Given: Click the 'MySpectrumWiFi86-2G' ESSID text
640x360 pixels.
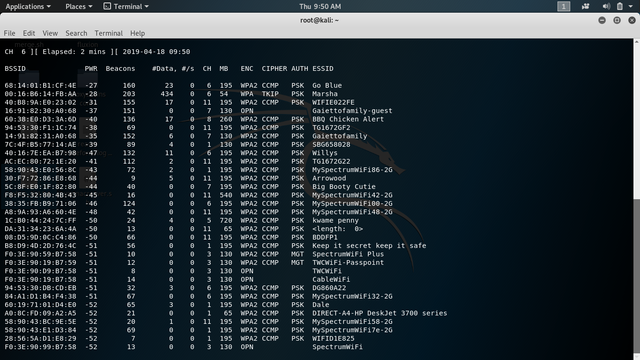Looking at the screenshot, I should (352, 170).
